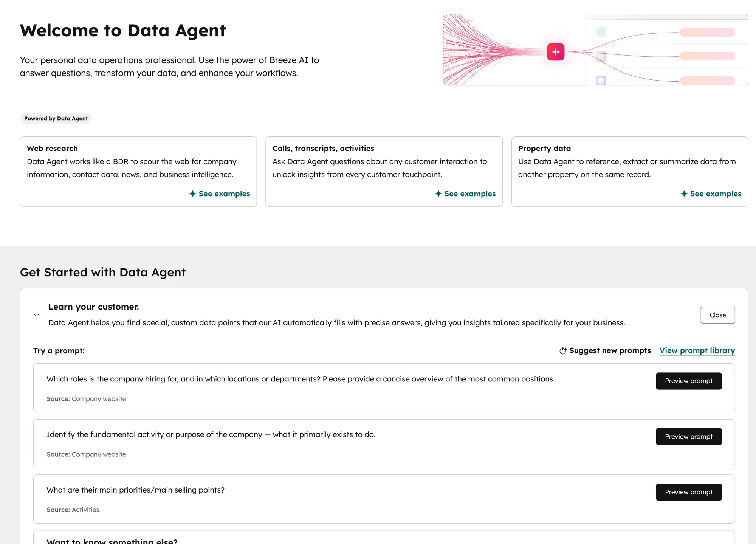Preview the main selling points prompt
Viewport: 756px width, 544px height.
click(689, 492)
